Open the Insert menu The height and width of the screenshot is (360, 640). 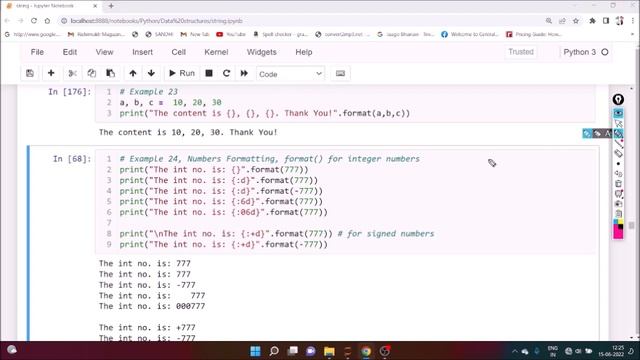click(x=142, y=52)
